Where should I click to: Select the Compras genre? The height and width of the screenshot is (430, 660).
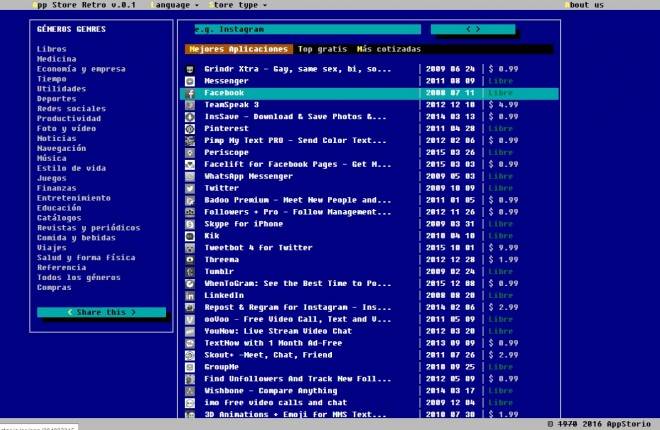pos(54,287)
